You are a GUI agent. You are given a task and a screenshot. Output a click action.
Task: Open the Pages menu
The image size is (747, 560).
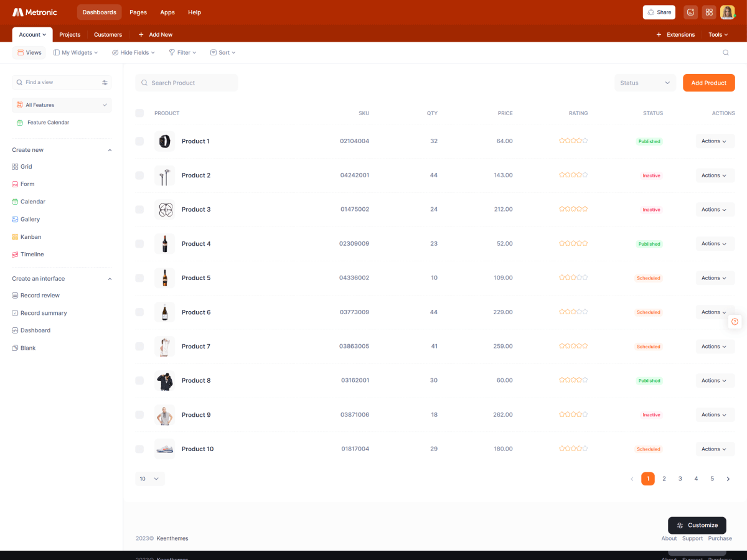point(138,12)
